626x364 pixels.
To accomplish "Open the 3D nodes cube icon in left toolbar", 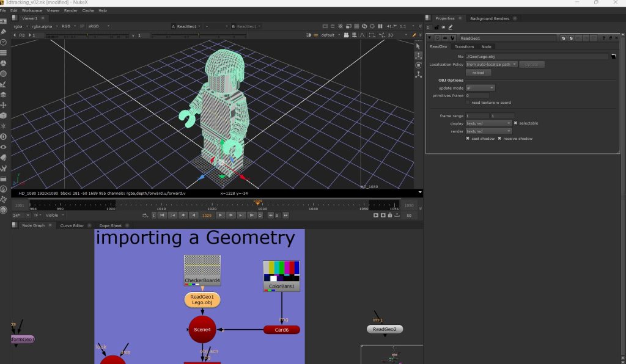I will (x=4, y=115).
